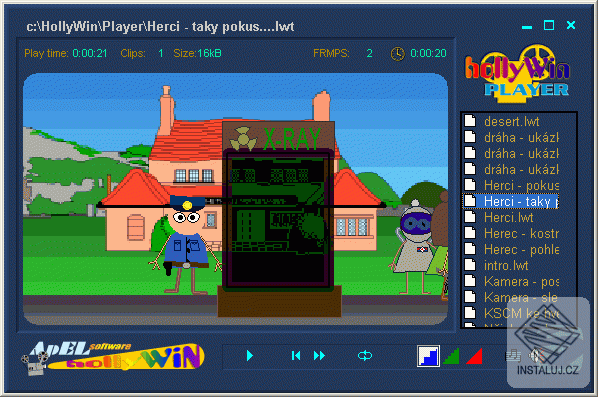Select the 'Herec - kostr' file entry
Image resolution: width=598 pixels, height=397 pixels.
tap(511, 233)
